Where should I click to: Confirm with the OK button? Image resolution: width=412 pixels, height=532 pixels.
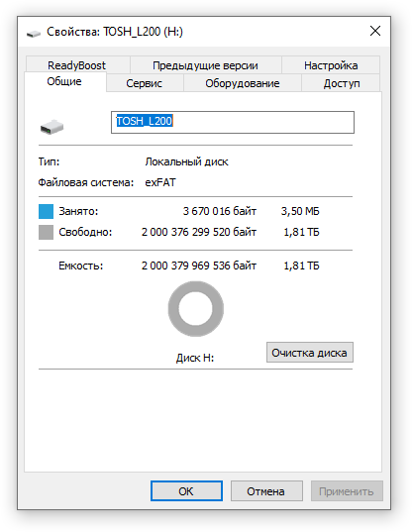[186, 491]
